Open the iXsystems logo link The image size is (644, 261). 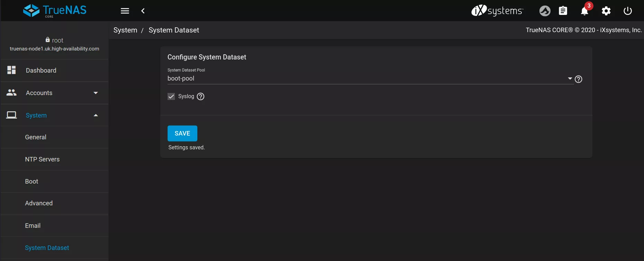click(x=497, y=11)
